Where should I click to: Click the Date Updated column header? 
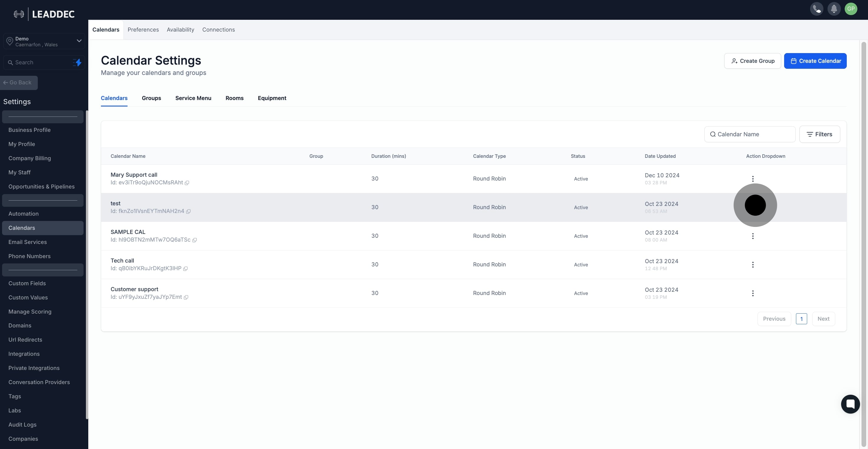(x=660, y=156)
